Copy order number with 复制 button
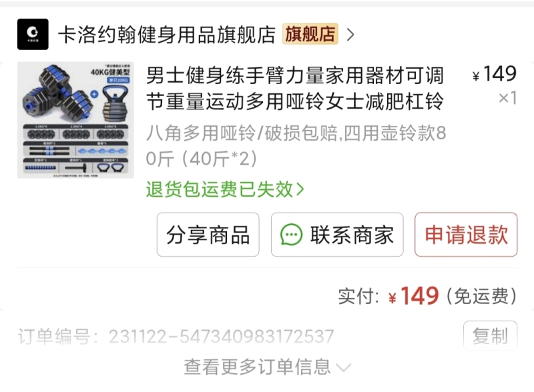The image size is (534, 392). 490,335
